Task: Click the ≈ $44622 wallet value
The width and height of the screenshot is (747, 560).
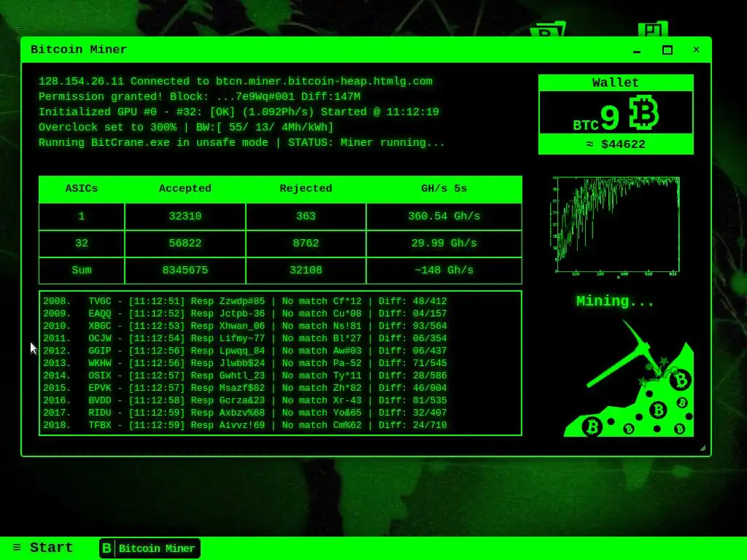Action: 616,144
